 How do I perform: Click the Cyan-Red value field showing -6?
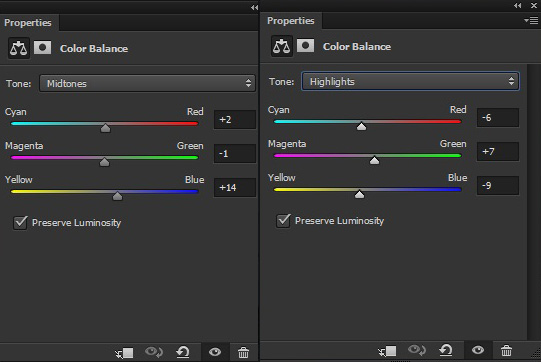498,117
